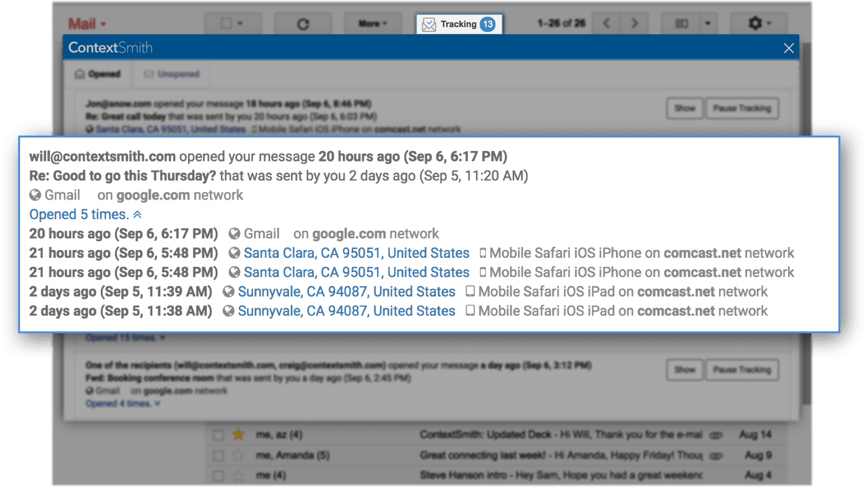Click the globe icon beside 11:38 AM Sunnyvale link
The height and width of the screenshot is (487, 868).
pos(229,311)
